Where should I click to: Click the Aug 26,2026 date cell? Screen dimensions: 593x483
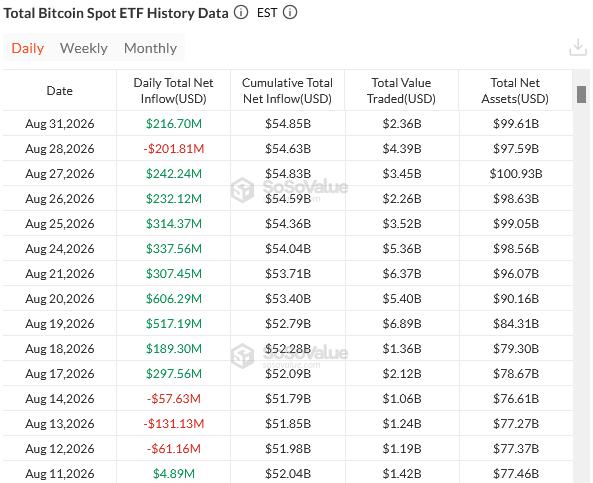point(60,199)
